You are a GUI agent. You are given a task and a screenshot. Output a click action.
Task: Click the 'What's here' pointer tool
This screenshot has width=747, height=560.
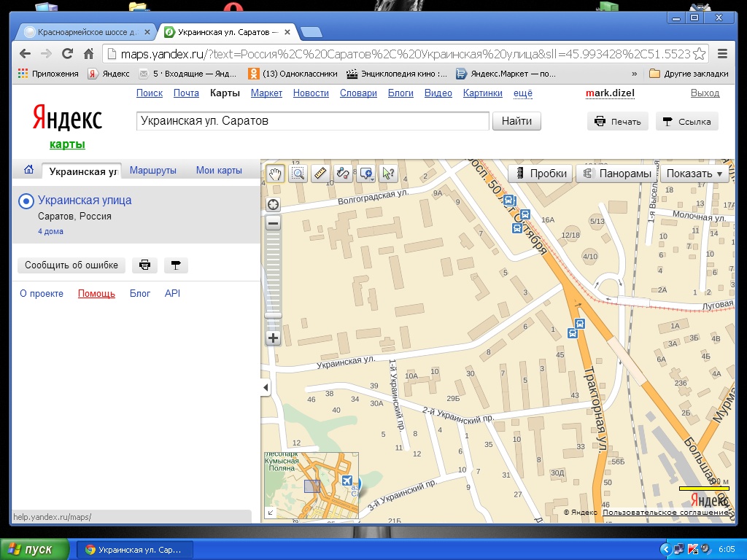[389, 174]
